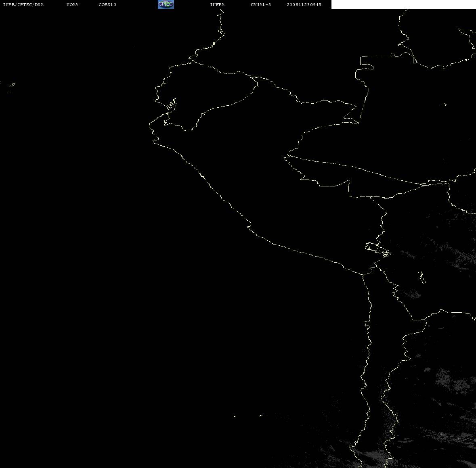Select the CANAL-5 channel label

point(260,4)
